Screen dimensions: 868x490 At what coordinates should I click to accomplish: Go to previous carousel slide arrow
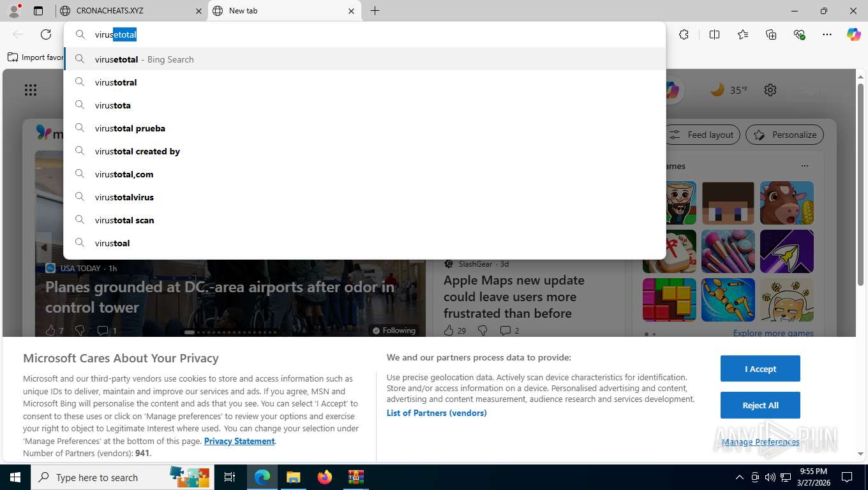[x=43, y=248]
